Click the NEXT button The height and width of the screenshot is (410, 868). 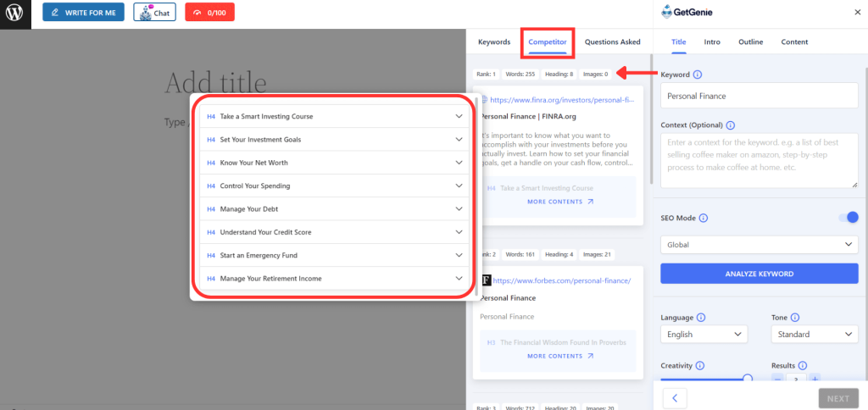click(x=838, y=398)
